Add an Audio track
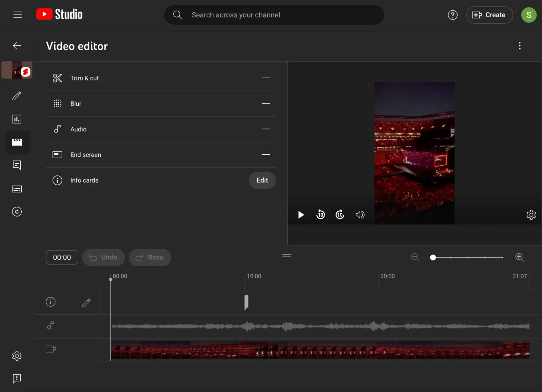Image resolution: width=542 pixels, height=392 pixels. coord(266,129)
